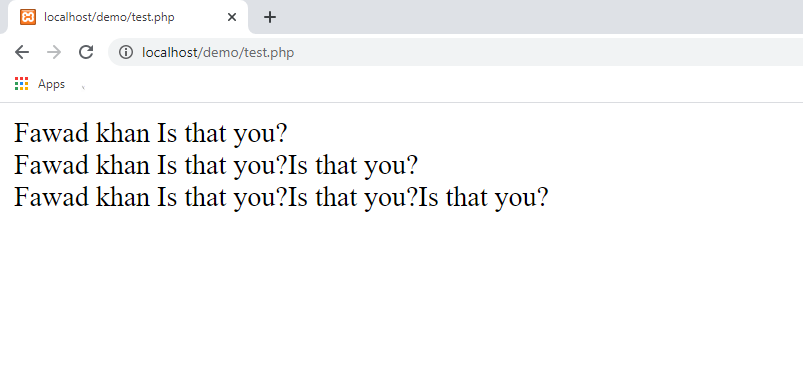Viewport: 803px width, 377px height.
Task: Click the last 'Is that you?' on third line
Action: [x=483, y=197]
